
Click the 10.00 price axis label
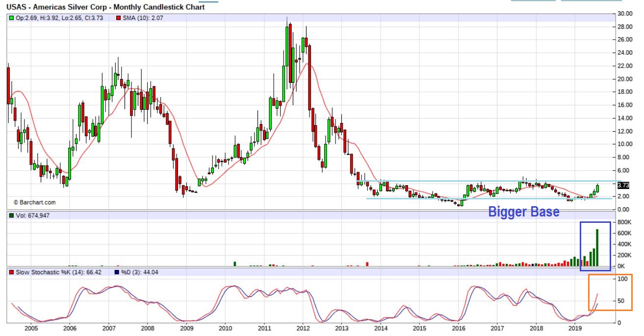624,144
